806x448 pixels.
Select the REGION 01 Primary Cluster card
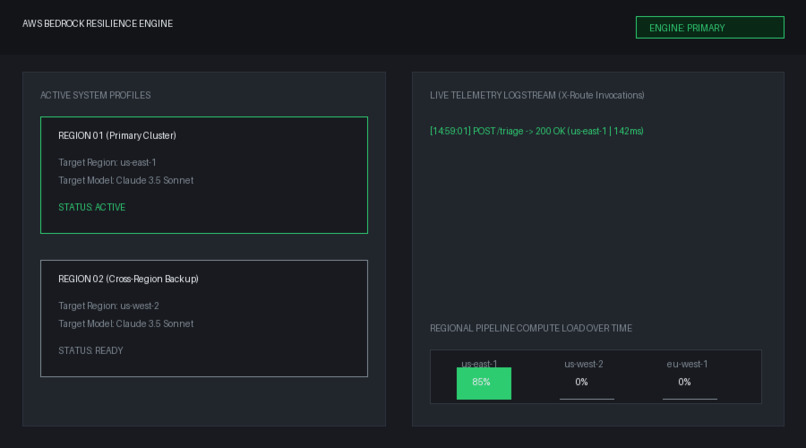pyautogui.click(x=204, y=175)
